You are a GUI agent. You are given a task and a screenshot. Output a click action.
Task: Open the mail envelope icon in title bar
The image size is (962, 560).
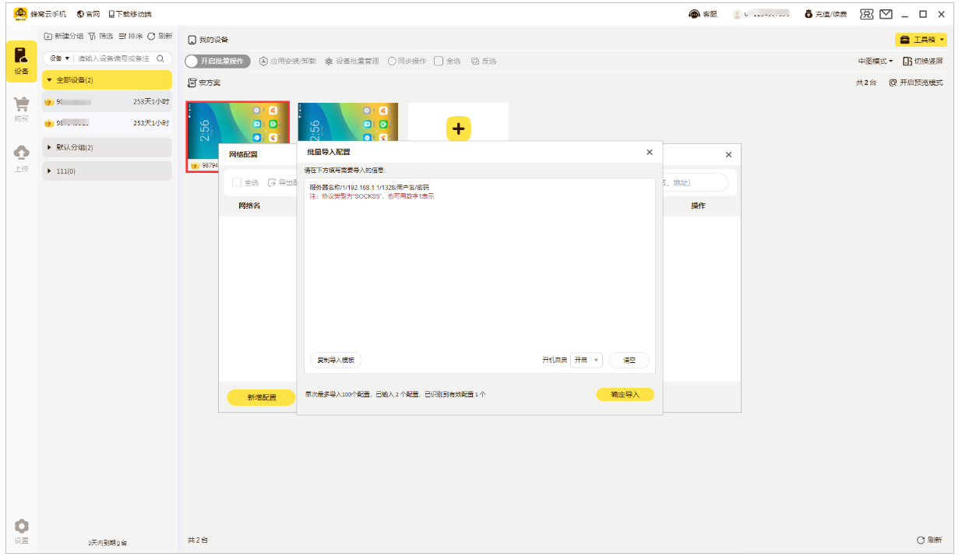[886, 14]
